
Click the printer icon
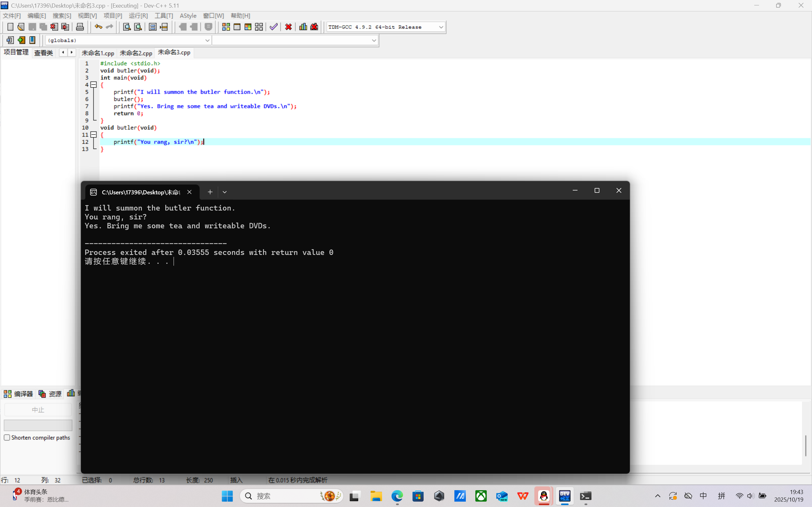[x=80, y=27]
